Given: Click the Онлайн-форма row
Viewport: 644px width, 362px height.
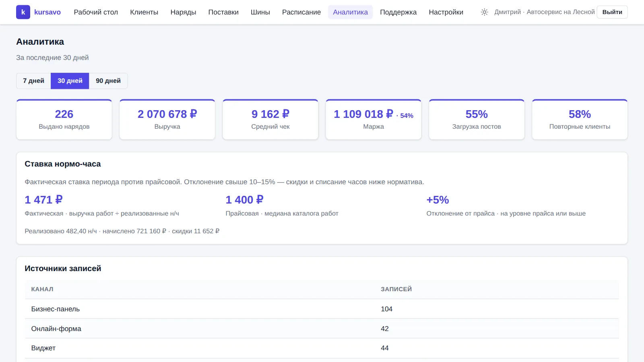Looking at the screenshot, I should tap(322, 329).
